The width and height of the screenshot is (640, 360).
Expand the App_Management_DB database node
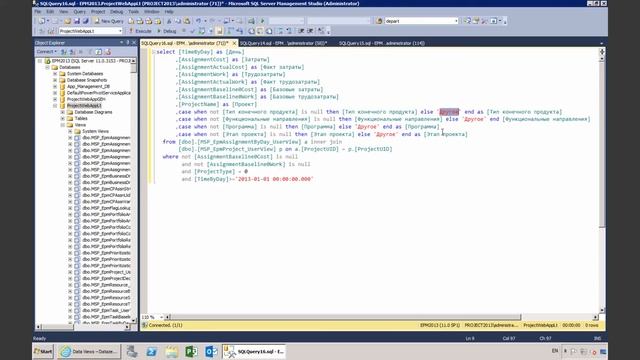point(55,87)
